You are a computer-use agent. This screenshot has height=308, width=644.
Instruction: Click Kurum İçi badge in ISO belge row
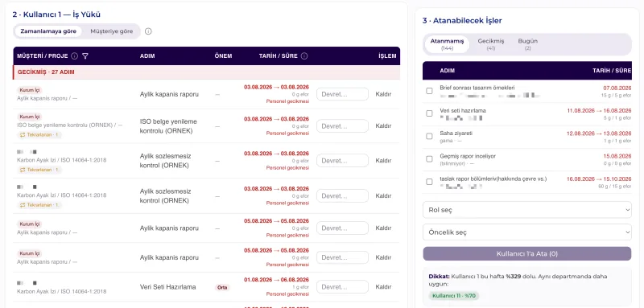coord(30,117)
